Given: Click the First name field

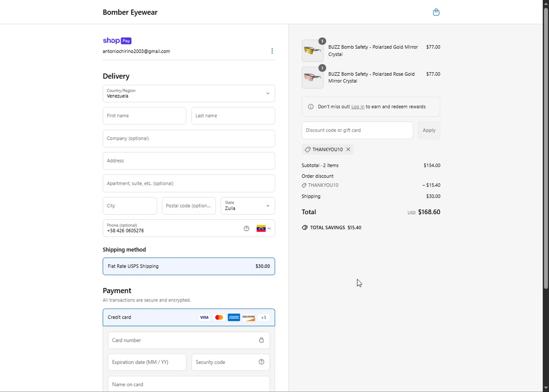Looking at the screenshot, I should click(x=145, y=116).
